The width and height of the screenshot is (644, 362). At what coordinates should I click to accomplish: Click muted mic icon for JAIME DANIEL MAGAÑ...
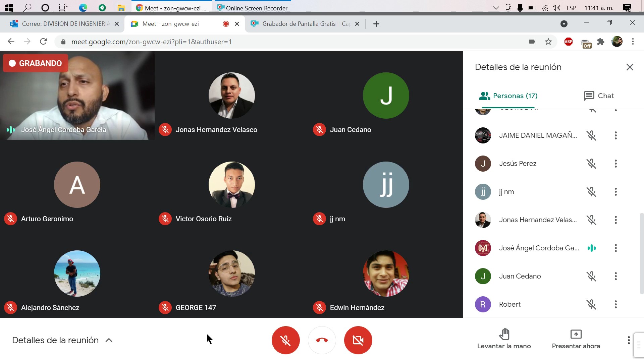click(x=591, y=135)
